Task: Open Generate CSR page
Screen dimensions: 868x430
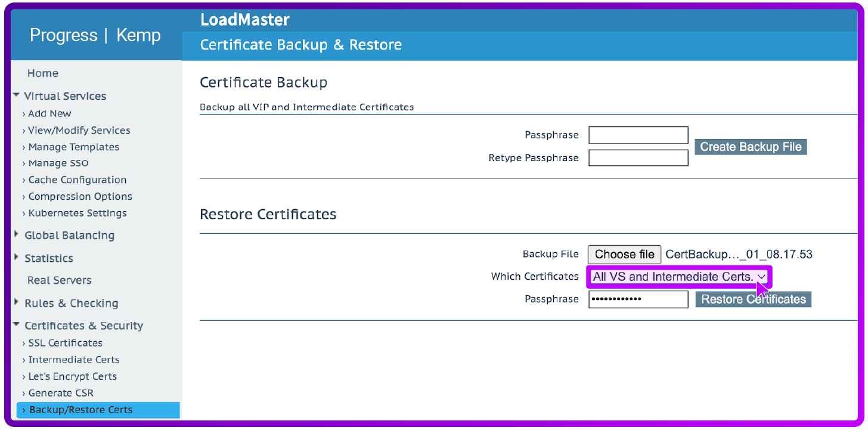Action: [x=61, y=393]
